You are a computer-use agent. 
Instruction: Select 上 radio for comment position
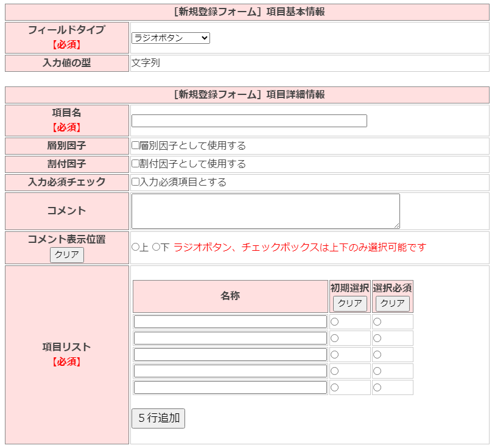point(136,247)
